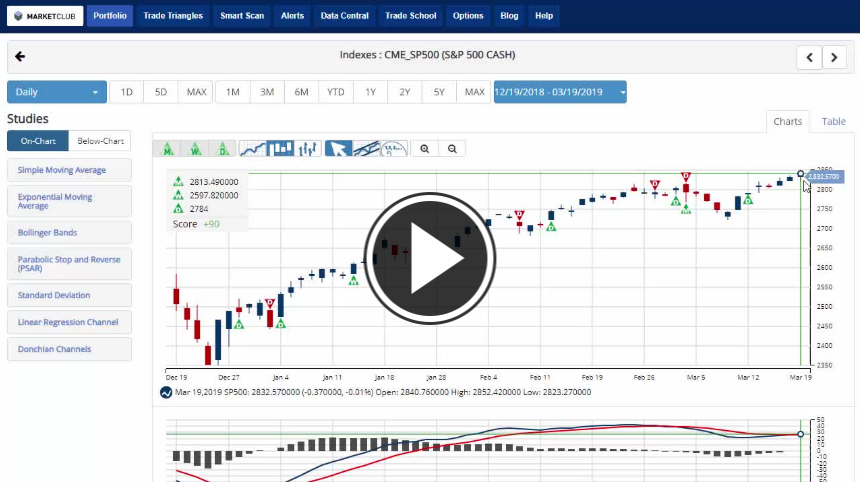Open the Blog page

(509, 16)
